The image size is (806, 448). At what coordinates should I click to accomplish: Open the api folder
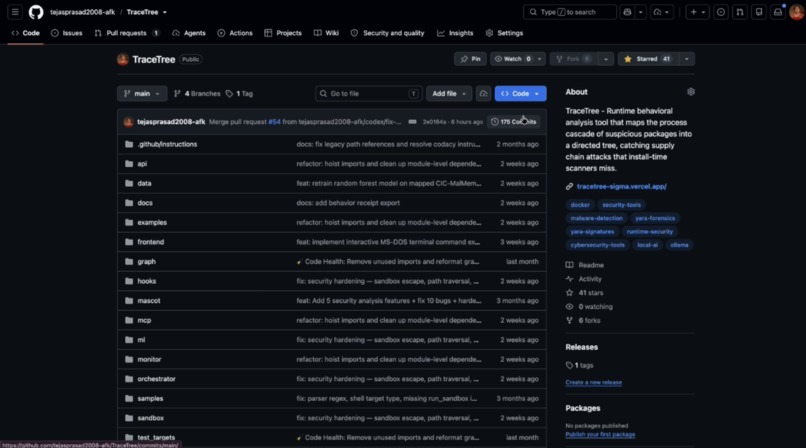tap(142, 164)
